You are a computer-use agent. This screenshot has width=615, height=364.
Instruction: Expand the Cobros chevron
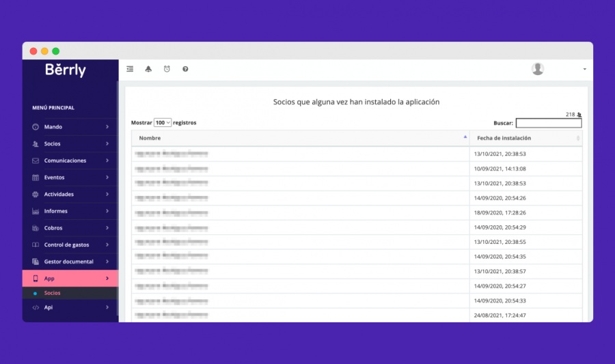[x=107, y=228]
